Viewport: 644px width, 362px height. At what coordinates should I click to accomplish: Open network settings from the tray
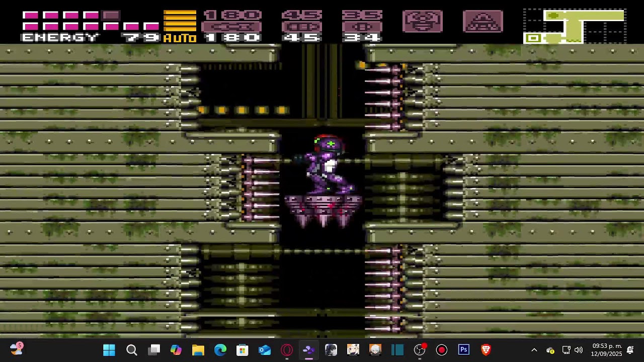pyautogui.click(x=566, y=350)
